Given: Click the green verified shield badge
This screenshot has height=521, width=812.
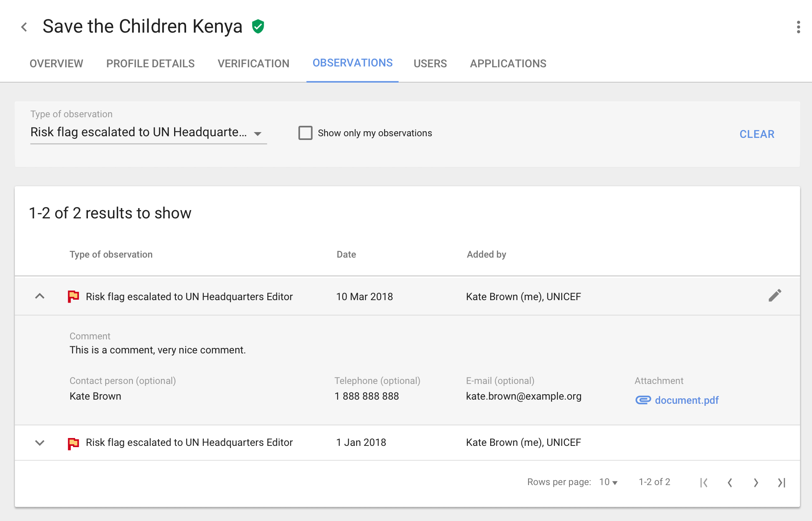Looking at the screenshot, I should [258, 26].
